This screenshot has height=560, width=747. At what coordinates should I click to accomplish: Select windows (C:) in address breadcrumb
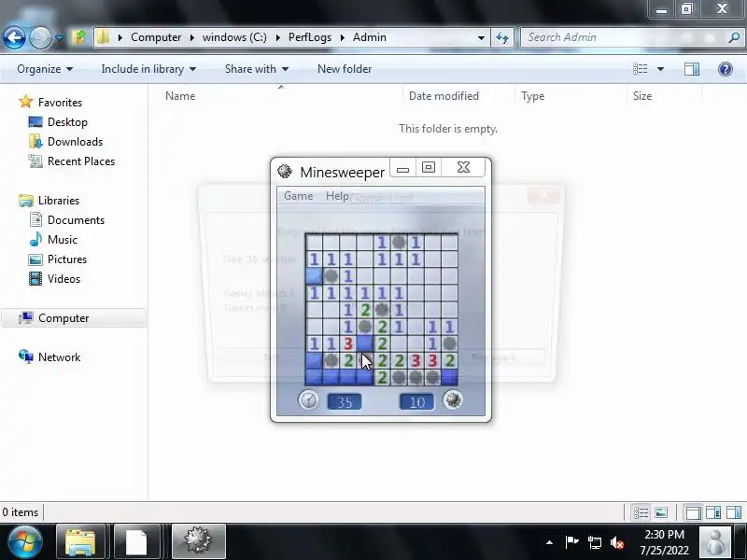(234, 37)
